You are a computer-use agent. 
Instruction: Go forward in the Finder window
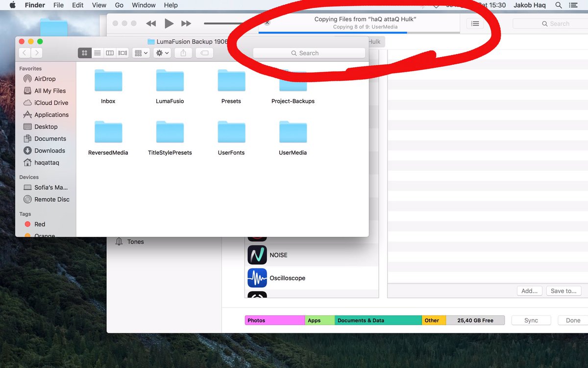coord(36,53)
